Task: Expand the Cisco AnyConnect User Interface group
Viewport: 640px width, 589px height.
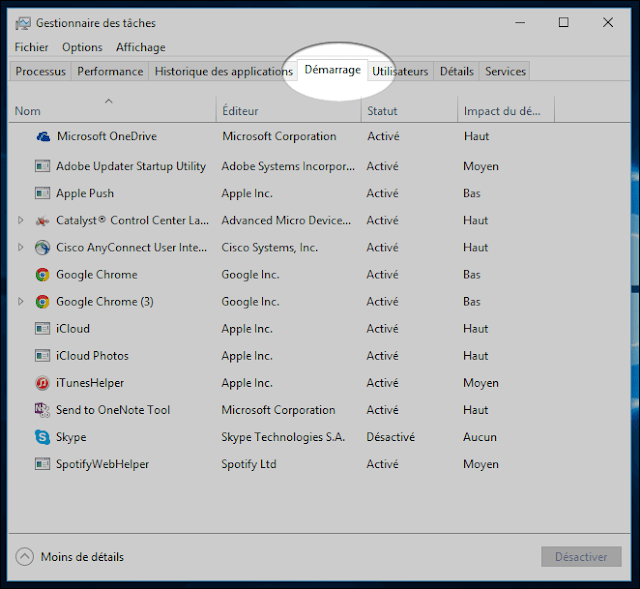Action: pyautogui.click(x=20, y=247)
